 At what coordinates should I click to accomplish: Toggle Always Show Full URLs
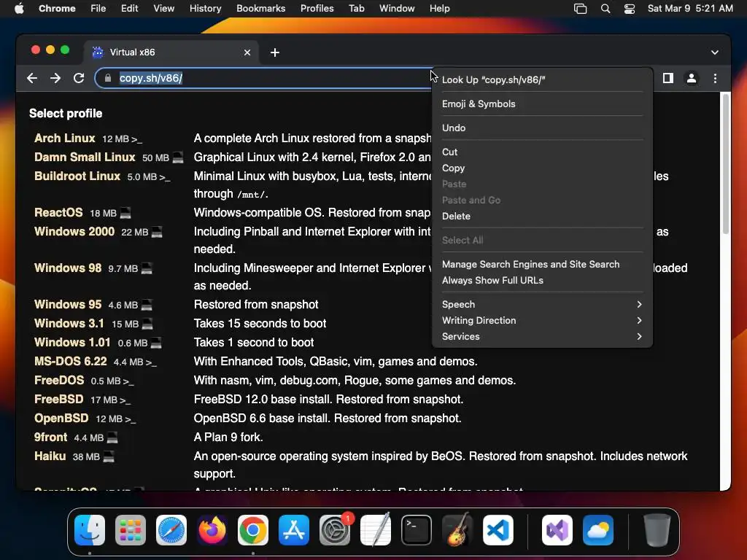tap(542, 281)
